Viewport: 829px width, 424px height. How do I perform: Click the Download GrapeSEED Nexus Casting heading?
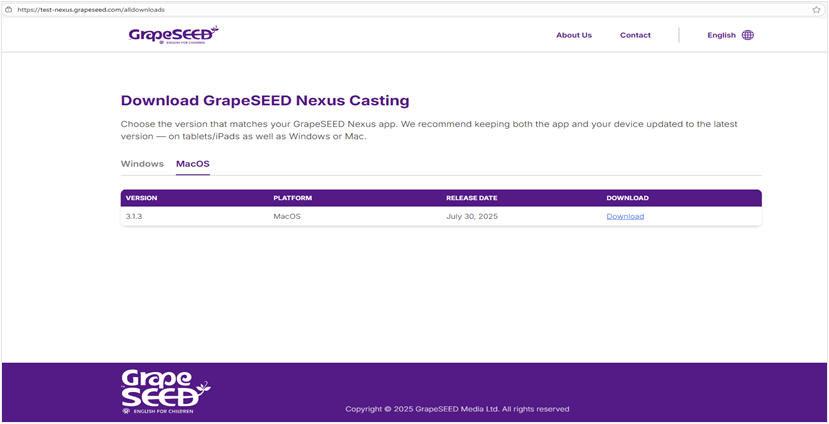tap(265, 100)
